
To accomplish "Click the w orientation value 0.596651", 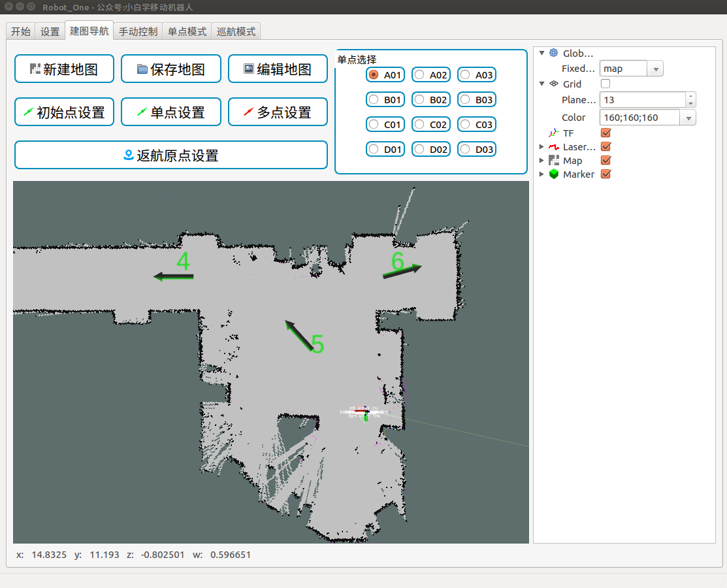I will tap(231, 555).
